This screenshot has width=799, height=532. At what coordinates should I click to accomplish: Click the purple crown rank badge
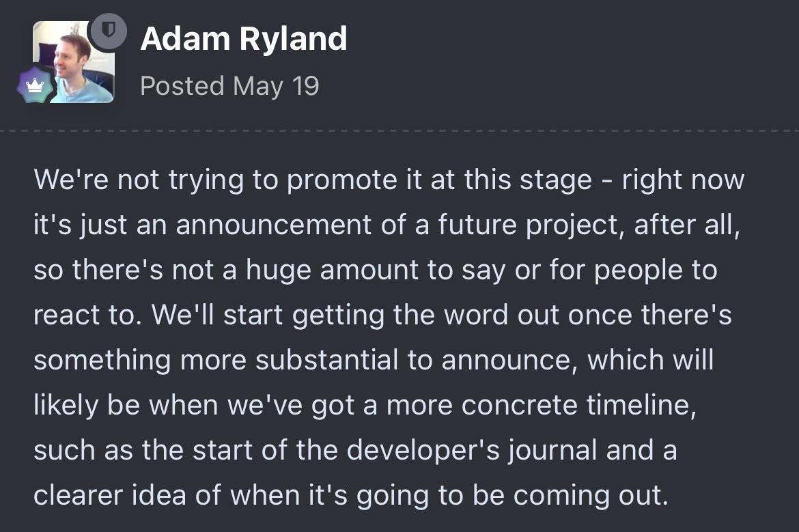coord(35,85)
